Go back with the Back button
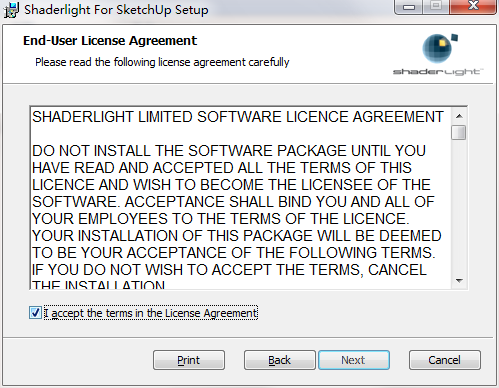Viewport: 499px width, 388px height. coord(279,360)
